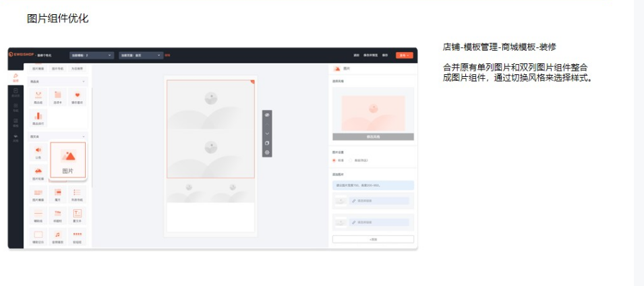The image size is (644, 286).
Task: Add the 商品组 product group component
Action: coord(38,97)
